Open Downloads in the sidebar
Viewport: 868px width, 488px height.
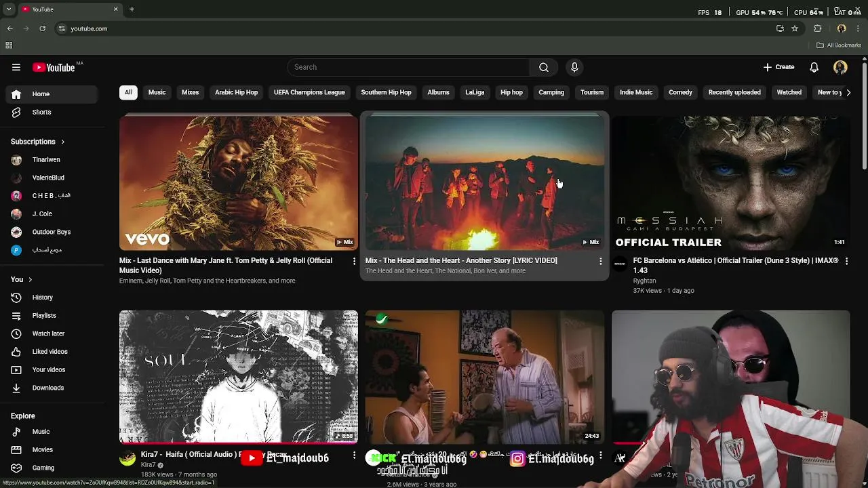pos(52,388)
